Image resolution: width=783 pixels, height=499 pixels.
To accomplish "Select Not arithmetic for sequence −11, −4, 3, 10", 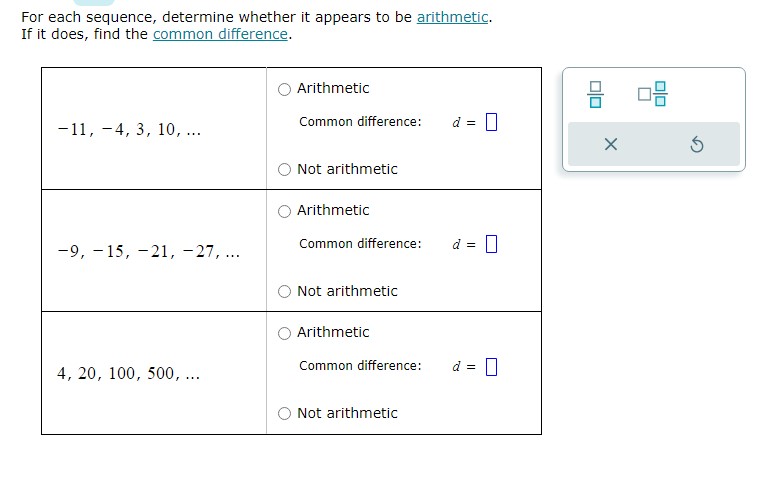I will 284,170.
